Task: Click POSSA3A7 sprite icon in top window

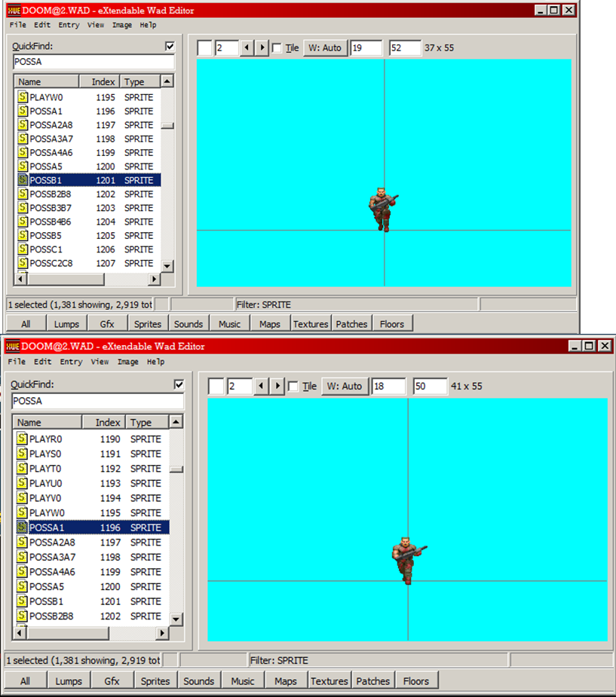Action: 23,138
